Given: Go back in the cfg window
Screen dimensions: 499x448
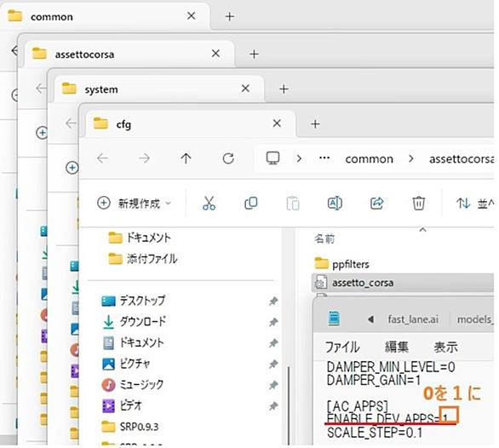Looking at the screenshot, I should pyautogui.click(x=102, y=158).
